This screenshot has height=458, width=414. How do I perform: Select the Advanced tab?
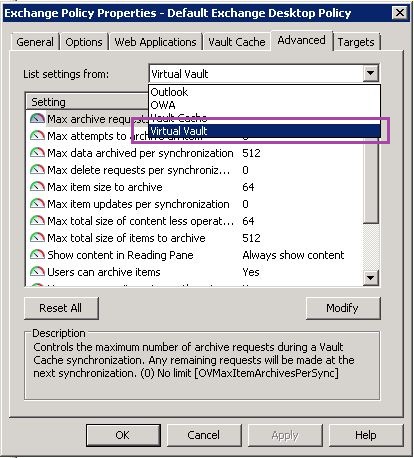(x=301, y=40)
